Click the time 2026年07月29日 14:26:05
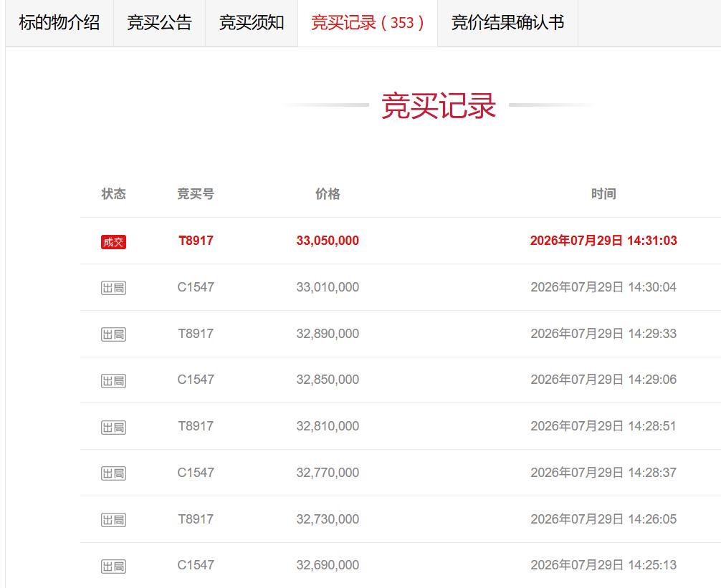The image size is (721, 588). pos(603,519)
